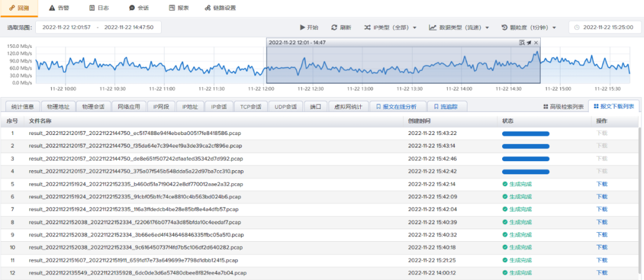Click creation time 2022-11-22 15:43:22
Screen dimensions: 644x280
(x=431, y=134)
